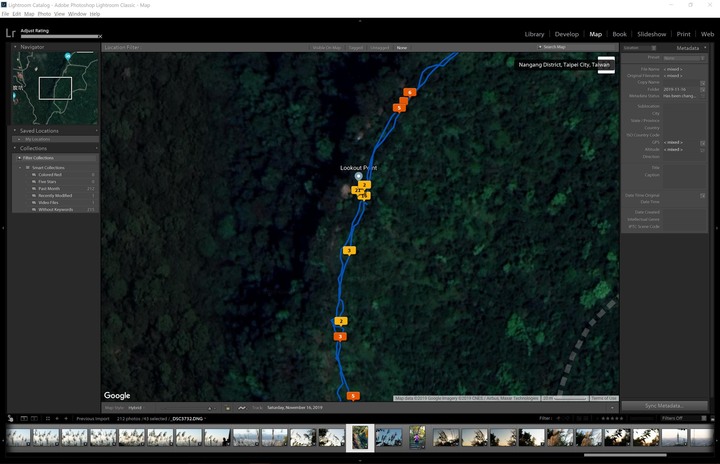This screenshot has width=720, height=464.
Task: Click the orange pin labeled 5 at map bottom
Action: pos(353,396)
